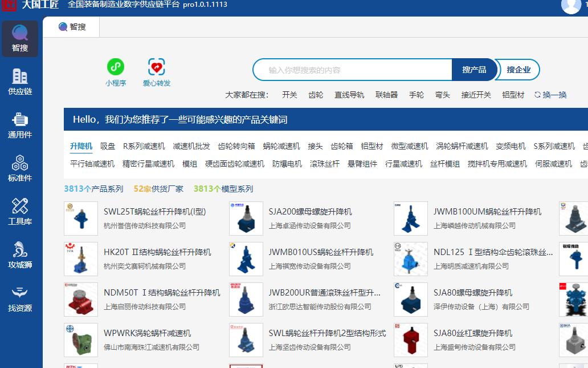The width and height of the screenshot is (588, 368).
Task: Open the 找资源 sidebar section
Action: tap(20, 299)
